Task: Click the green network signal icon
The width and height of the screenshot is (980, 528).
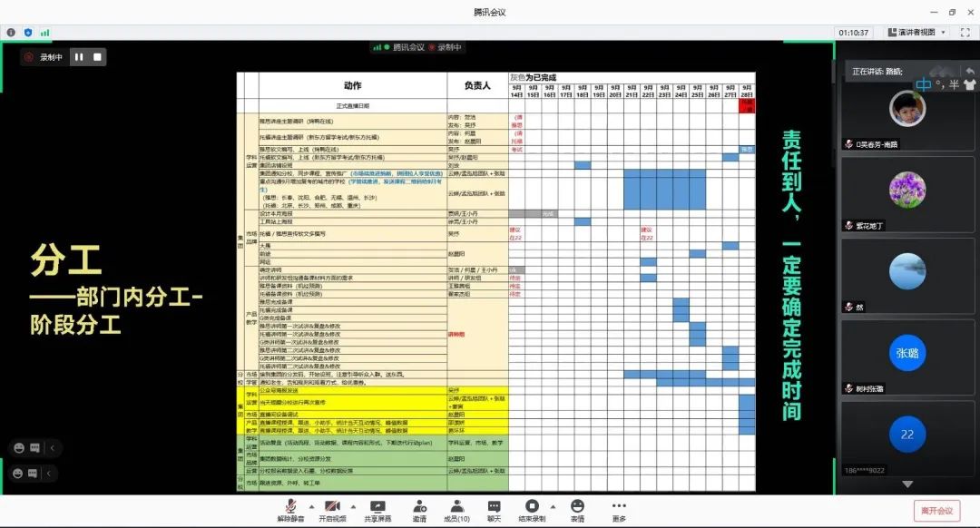Action: (x=44, y=33)
